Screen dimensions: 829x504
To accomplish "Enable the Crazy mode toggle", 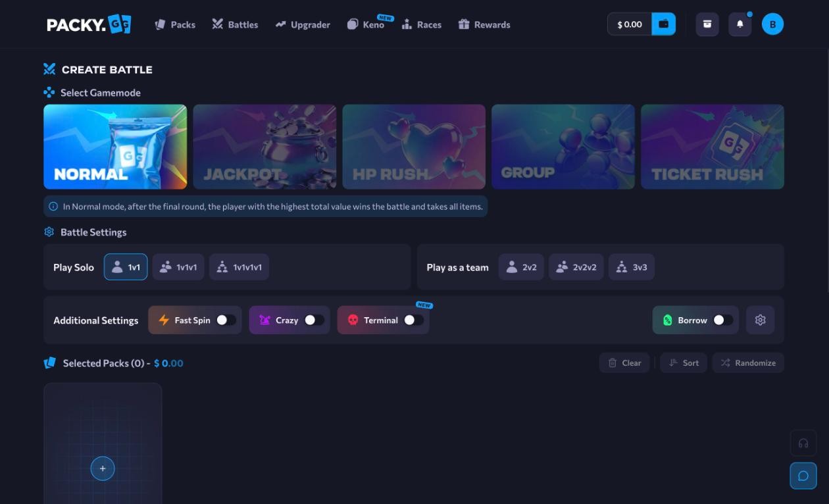I will click(314, 320).
